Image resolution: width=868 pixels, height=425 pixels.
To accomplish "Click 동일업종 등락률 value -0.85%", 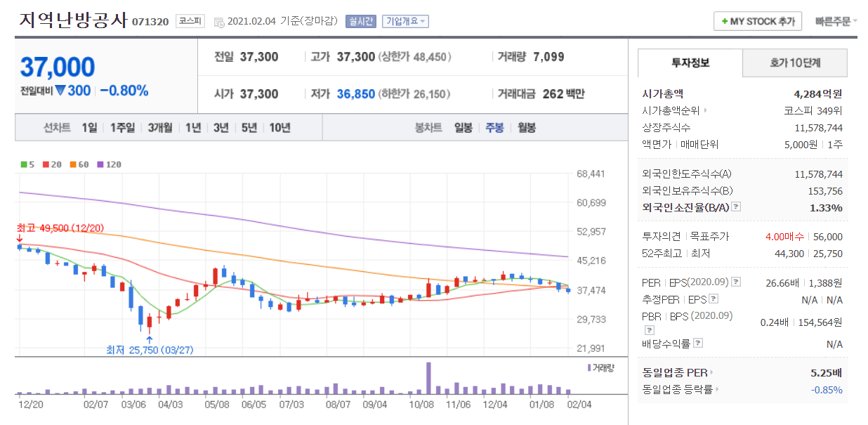I will (827, 390).
